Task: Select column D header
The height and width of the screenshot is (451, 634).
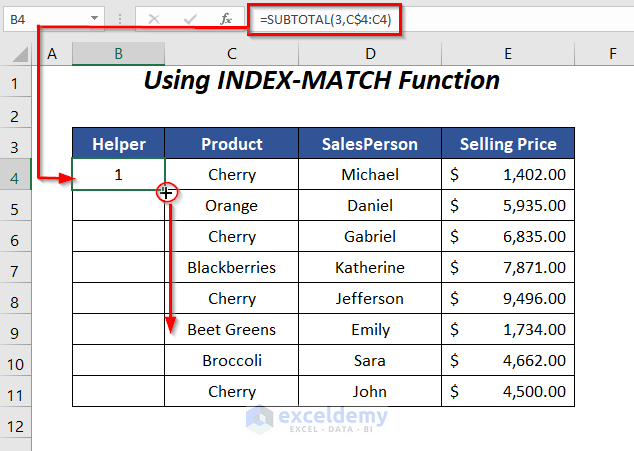Action: (x=370, y=53)
